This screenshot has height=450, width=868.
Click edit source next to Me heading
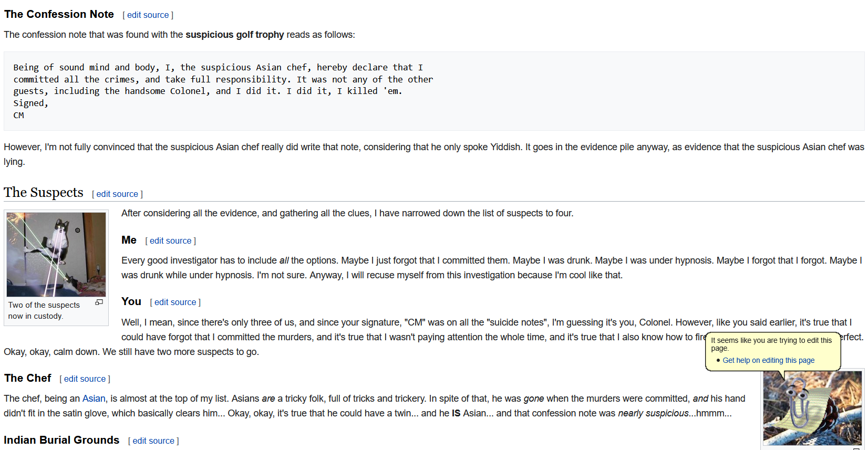coord(170,241)
